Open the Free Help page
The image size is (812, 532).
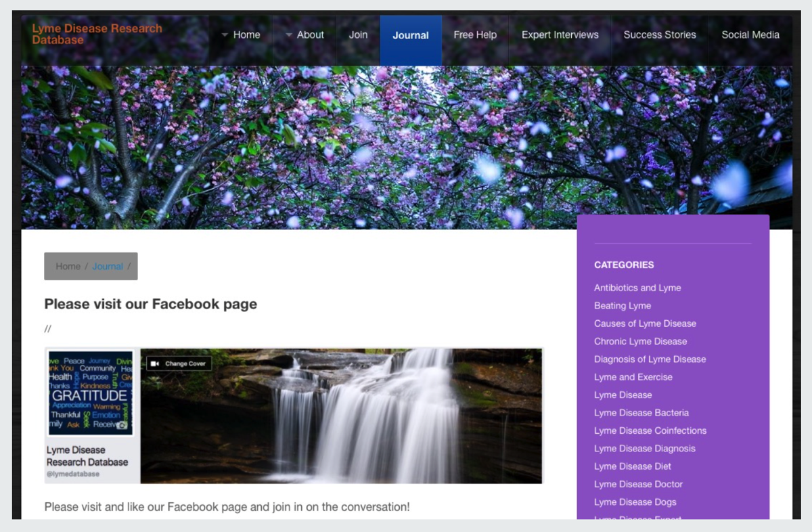[x=475, y=35]
